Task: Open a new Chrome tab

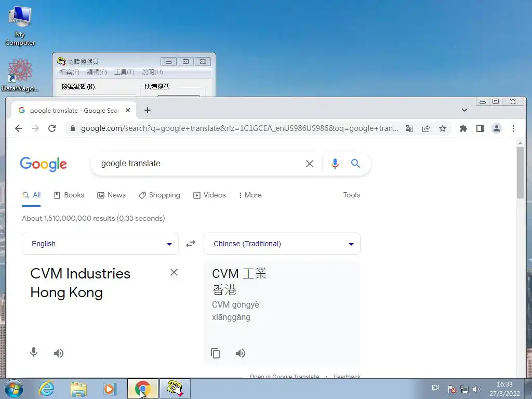Action: 147,110
